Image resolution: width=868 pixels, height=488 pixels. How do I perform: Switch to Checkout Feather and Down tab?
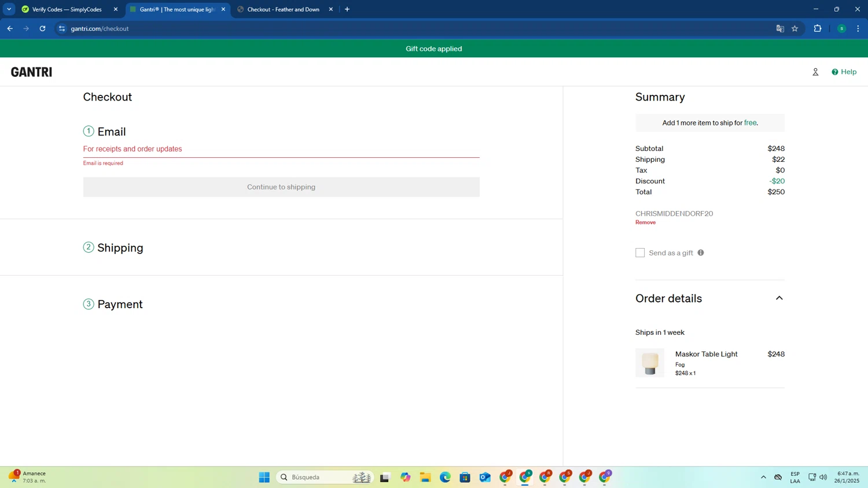(284, 9)
